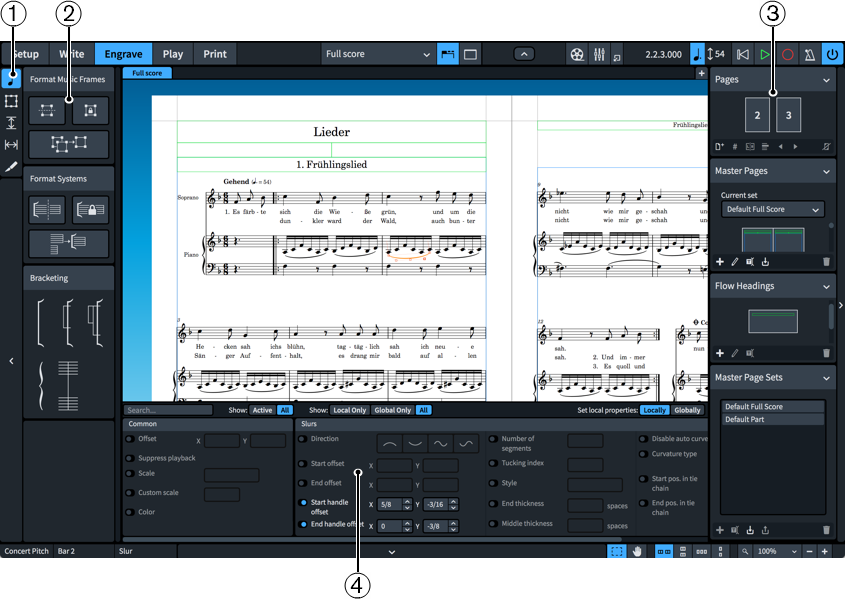Collapse the Master Page Sets section
845x599 pixels.
[826, 379]
